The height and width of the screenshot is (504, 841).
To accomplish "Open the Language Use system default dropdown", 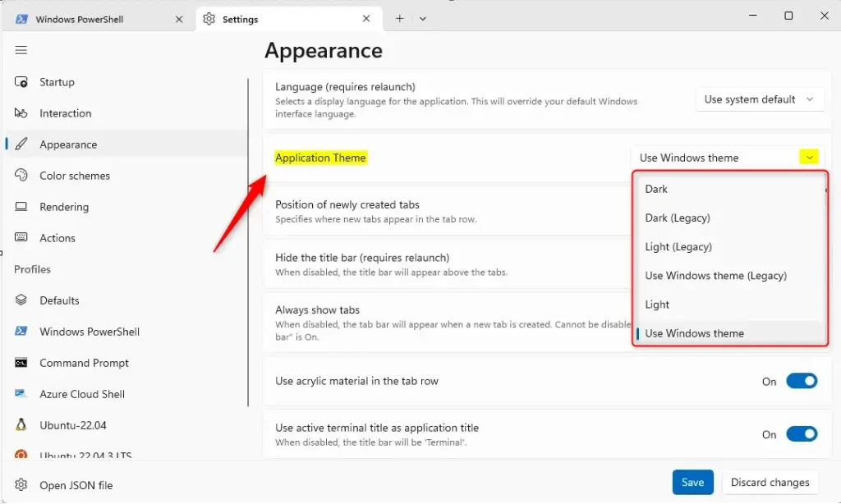I will click(760, 99).
